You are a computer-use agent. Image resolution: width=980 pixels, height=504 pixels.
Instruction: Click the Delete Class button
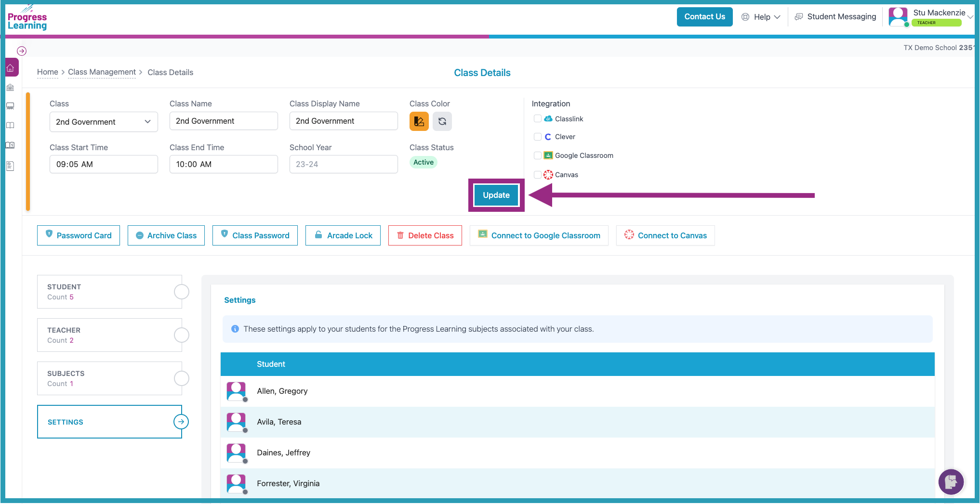tap(425, 235)
